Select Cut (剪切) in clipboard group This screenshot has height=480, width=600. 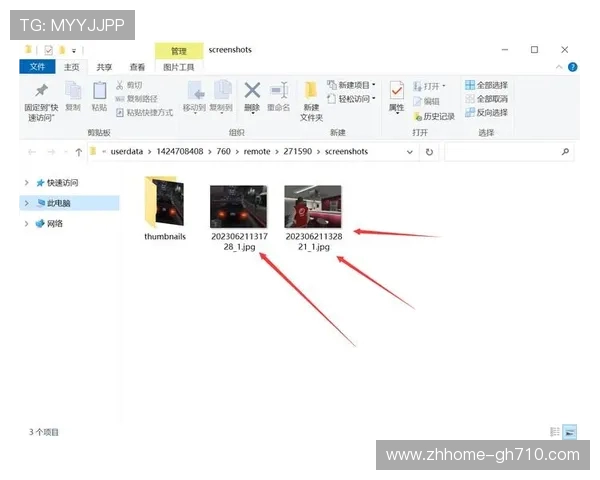click(129, 85)
